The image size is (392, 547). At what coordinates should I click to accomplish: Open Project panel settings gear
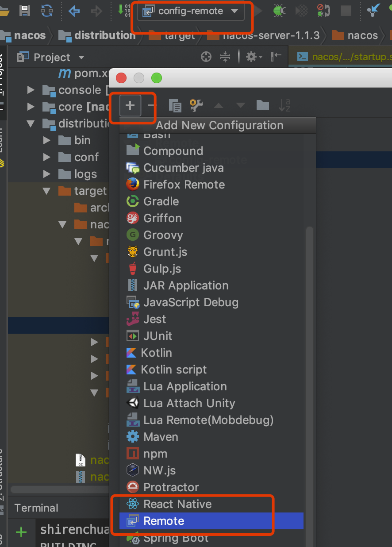coord(254,57)
